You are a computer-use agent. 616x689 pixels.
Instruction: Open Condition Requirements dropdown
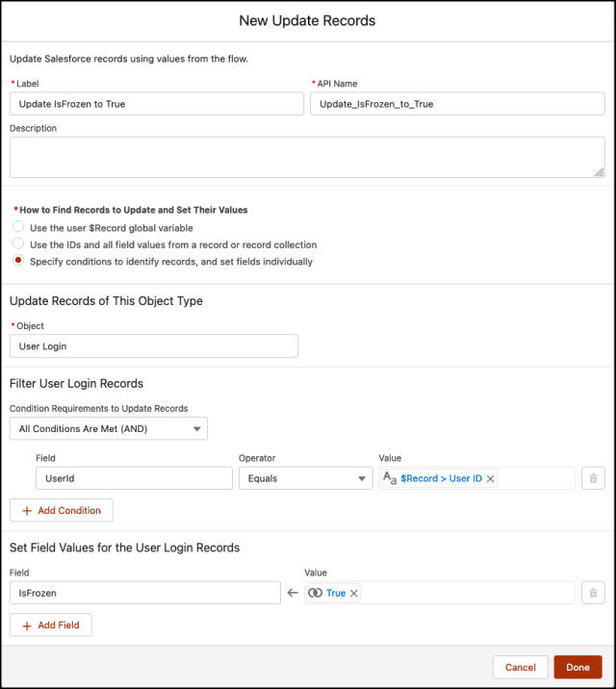(109, 428)
